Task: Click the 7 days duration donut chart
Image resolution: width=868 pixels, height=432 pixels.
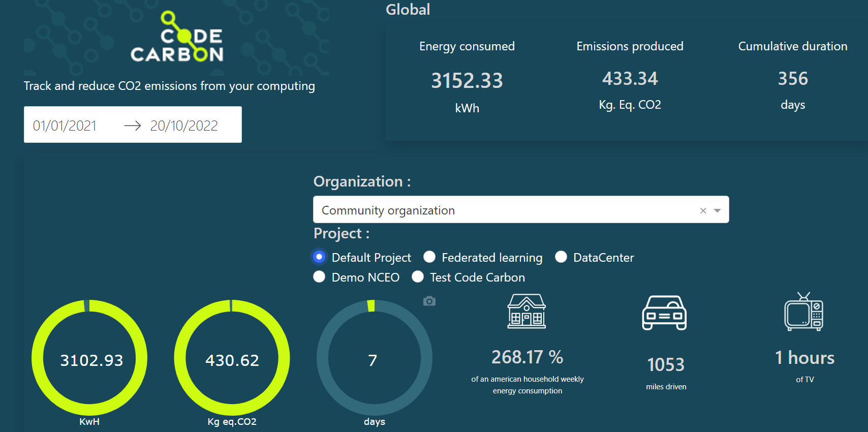Action: 375,358
